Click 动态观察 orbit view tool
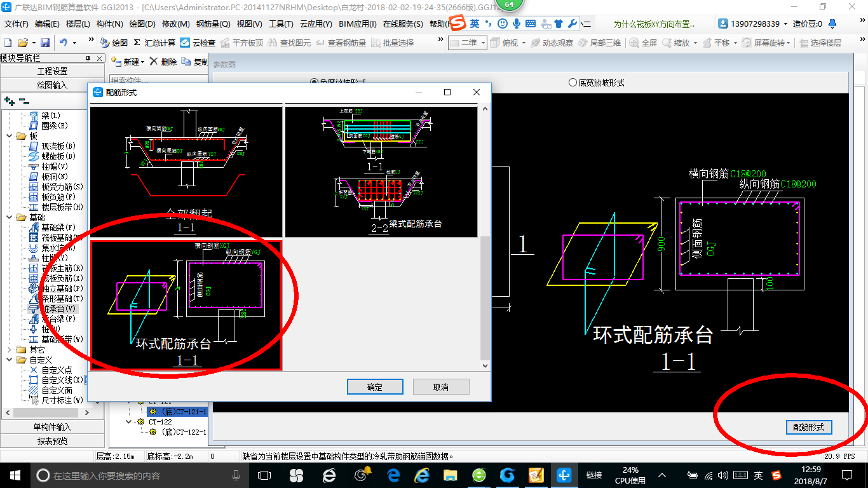The width and height of the screenshot is (868, 488). [x=552, y=43]
